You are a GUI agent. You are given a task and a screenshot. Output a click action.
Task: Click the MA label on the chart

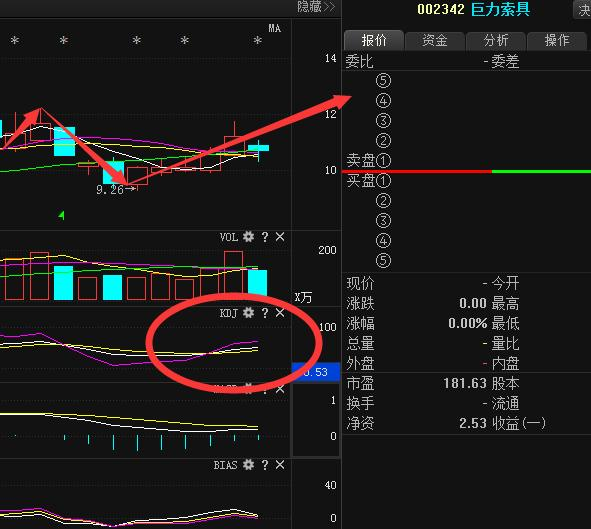274,28
